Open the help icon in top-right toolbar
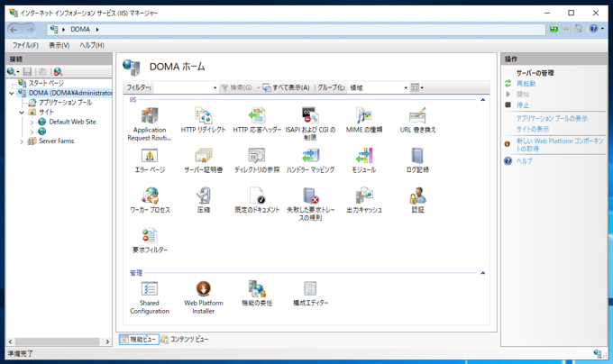Viewport: 613px width, 364px height. point(594,29)
